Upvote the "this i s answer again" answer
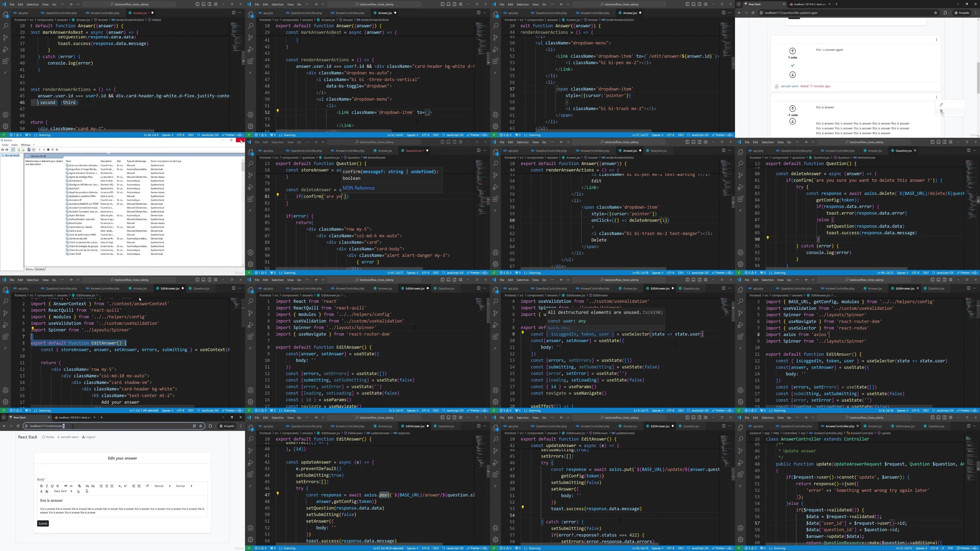Viewport: 980px width, 551px height. (x=793, y=51)
